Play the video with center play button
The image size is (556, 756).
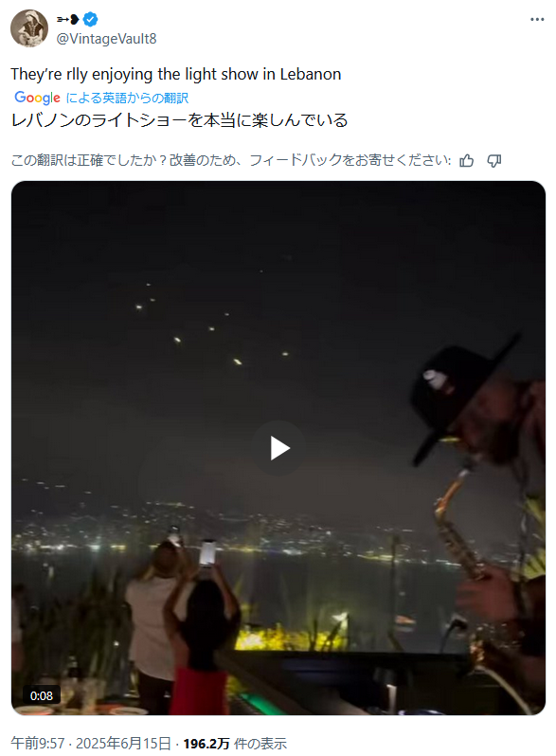(278, 448)
